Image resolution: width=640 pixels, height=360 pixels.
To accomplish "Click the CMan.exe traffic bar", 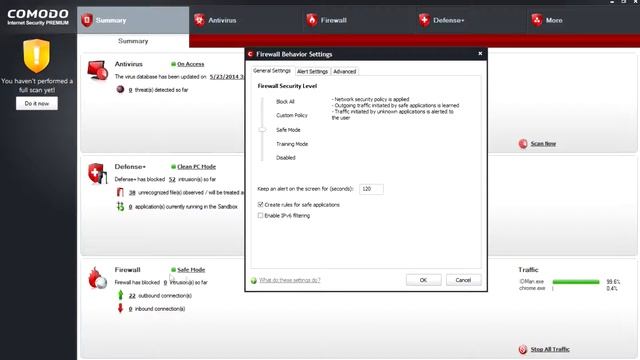I will pyautogui.click(x=576, y=282).
